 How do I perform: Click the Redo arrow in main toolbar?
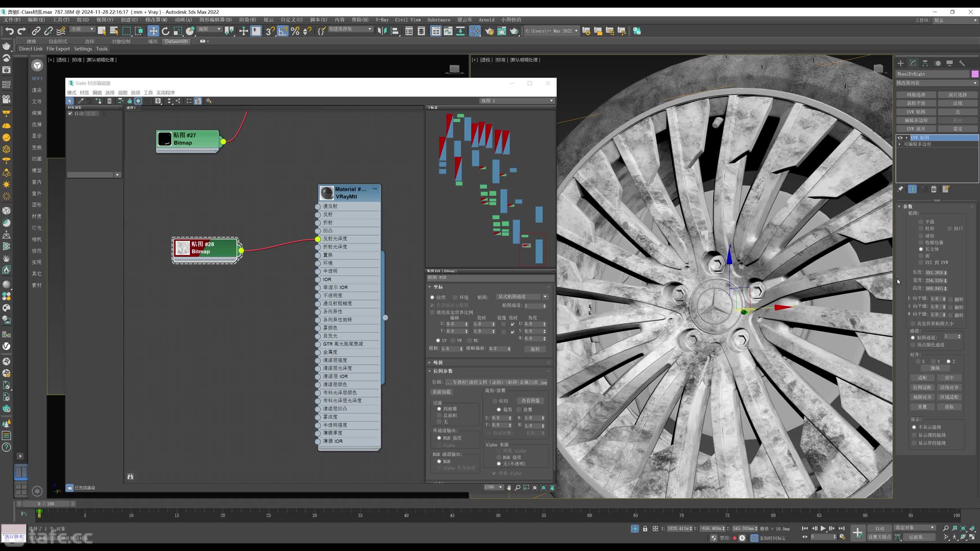(22, 31)
